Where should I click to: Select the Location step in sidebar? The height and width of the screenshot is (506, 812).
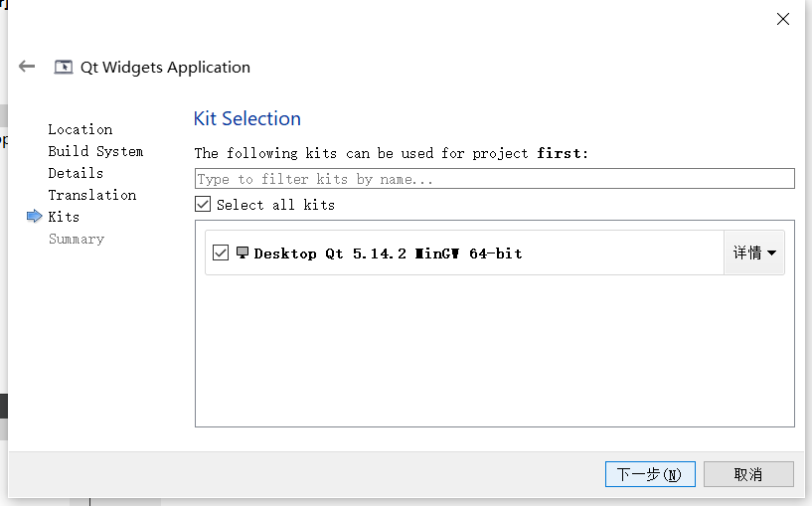(x=81, y=129)
